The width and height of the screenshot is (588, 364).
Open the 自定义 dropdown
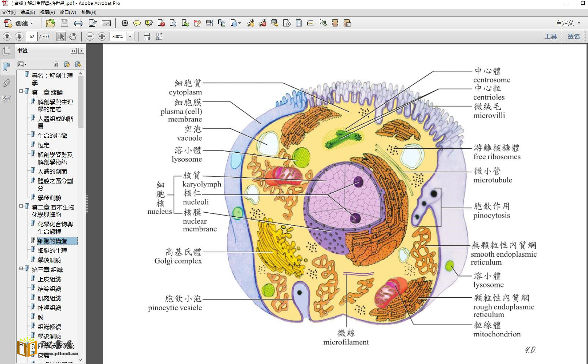pyautogui.click(x=568, y=23)
